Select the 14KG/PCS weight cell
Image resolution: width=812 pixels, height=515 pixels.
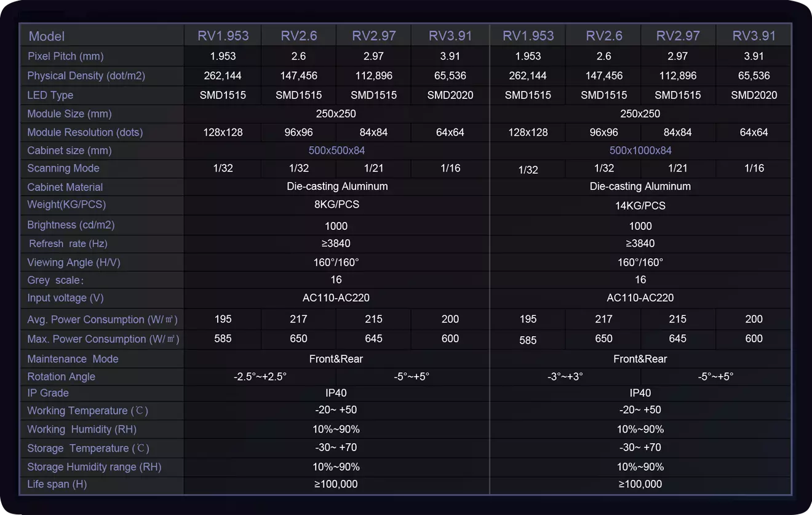pos(640,206)
